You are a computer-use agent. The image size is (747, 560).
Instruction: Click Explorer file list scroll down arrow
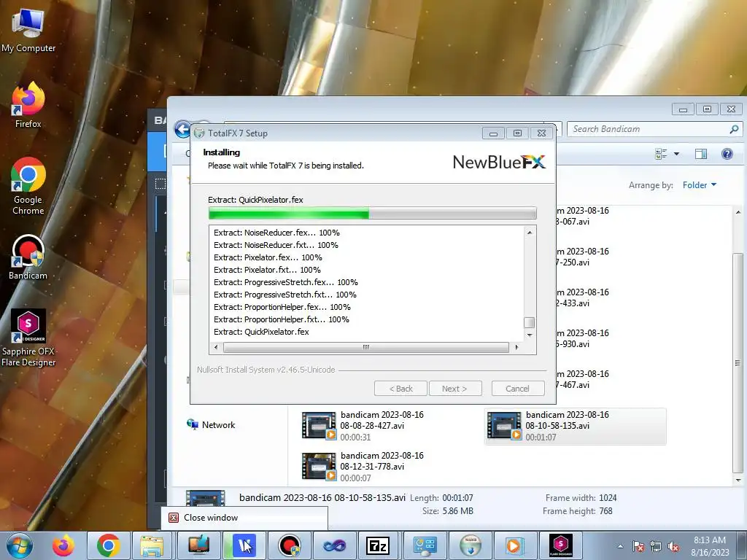pyautogui.click(x=738, y=480)
